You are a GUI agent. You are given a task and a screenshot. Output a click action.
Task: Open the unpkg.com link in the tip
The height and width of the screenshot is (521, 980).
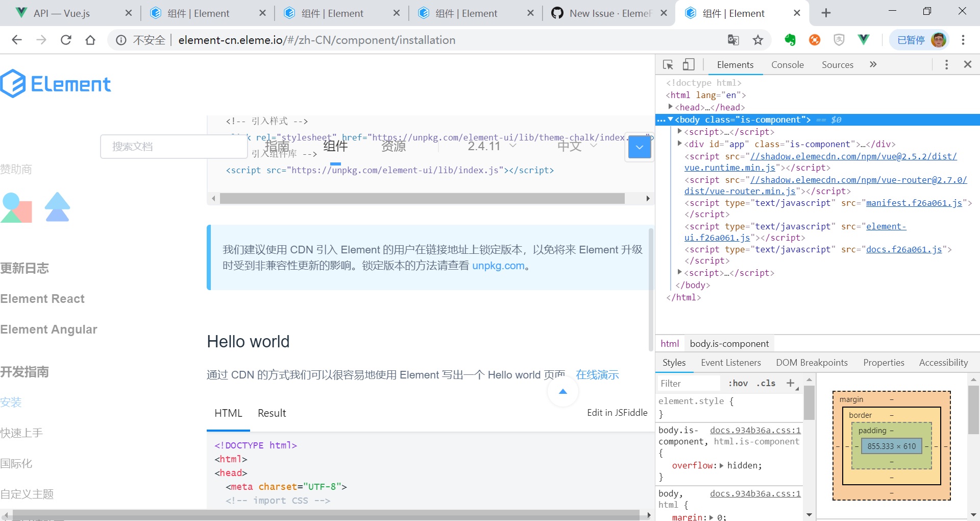498,266
